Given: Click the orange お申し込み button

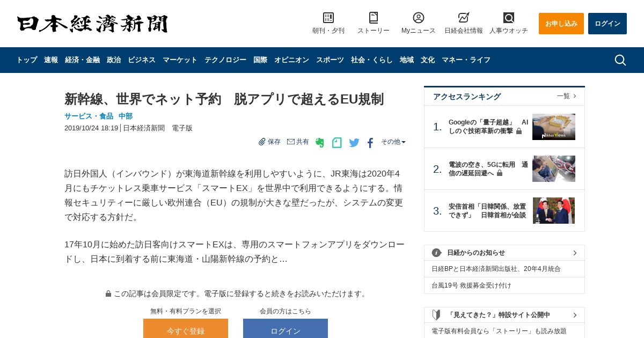Looking at the screenshot, I should pyautogui.click(x=561, y=24).
